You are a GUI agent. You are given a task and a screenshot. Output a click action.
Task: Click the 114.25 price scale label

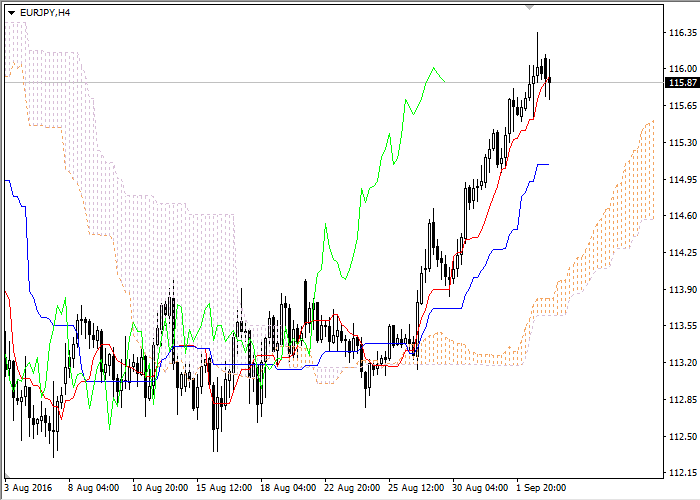tap(683, 253)
